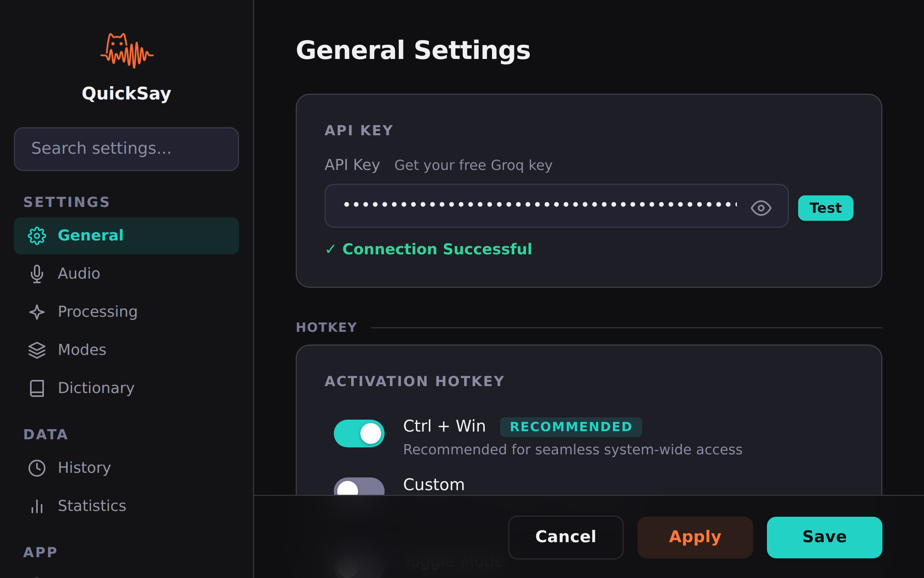Screen dimensions: 924x578
Task: Click the search settings field
Action: (x=126, y=149)
